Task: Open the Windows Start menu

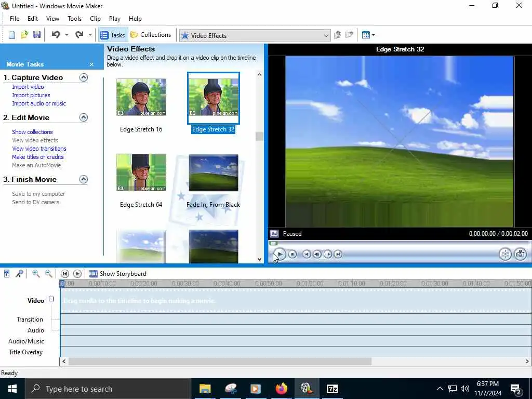Action: 12,389
